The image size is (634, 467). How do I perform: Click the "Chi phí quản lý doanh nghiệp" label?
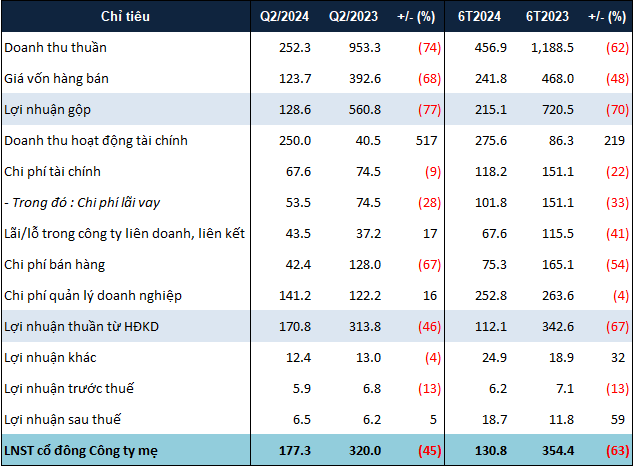94,296
